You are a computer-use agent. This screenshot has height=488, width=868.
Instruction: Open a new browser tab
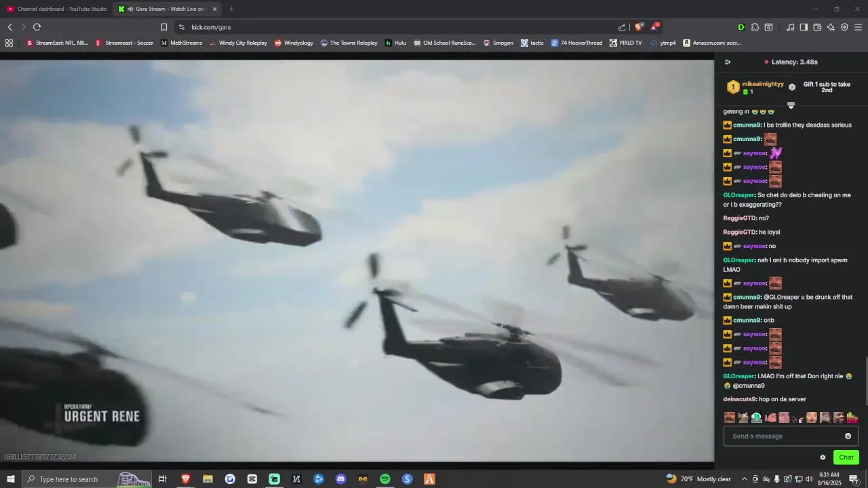231,9
